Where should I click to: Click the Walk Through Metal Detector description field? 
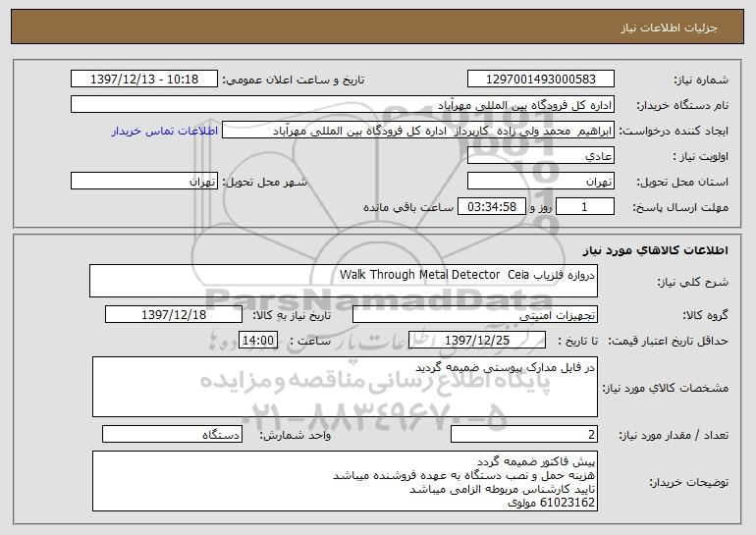pos(343,280)
